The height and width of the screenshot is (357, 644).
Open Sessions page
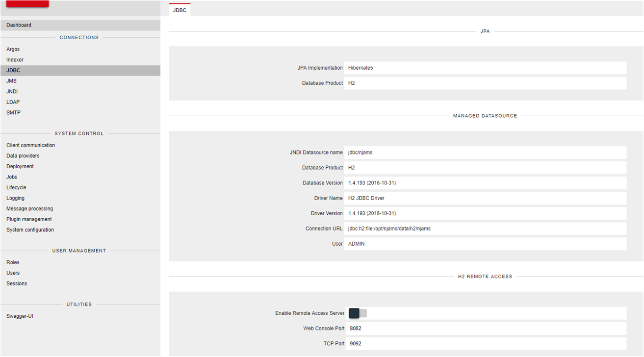coord(17,283)
